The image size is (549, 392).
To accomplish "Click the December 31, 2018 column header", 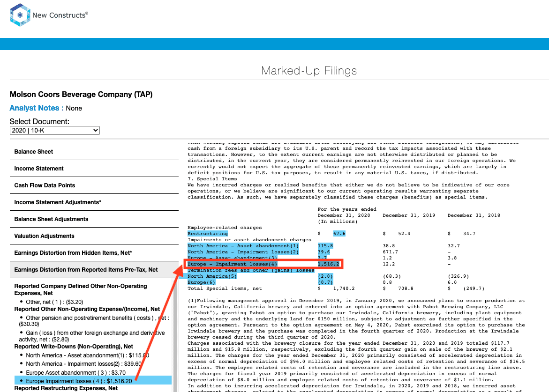I will coord(474,215).
